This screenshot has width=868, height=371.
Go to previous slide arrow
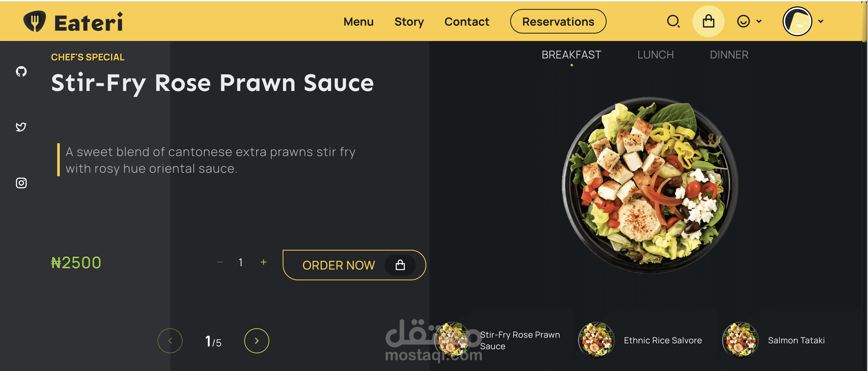tap(170, 341)
